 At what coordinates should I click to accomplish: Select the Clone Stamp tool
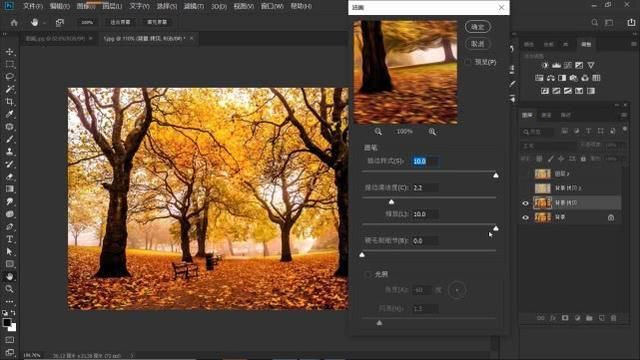9,151
